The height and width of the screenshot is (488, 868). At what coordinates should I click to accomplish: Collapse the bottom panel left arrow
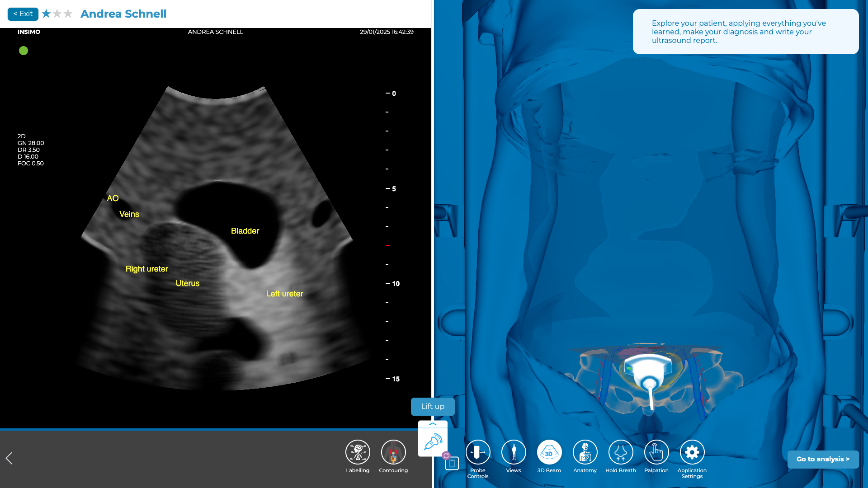pos(9,458)
